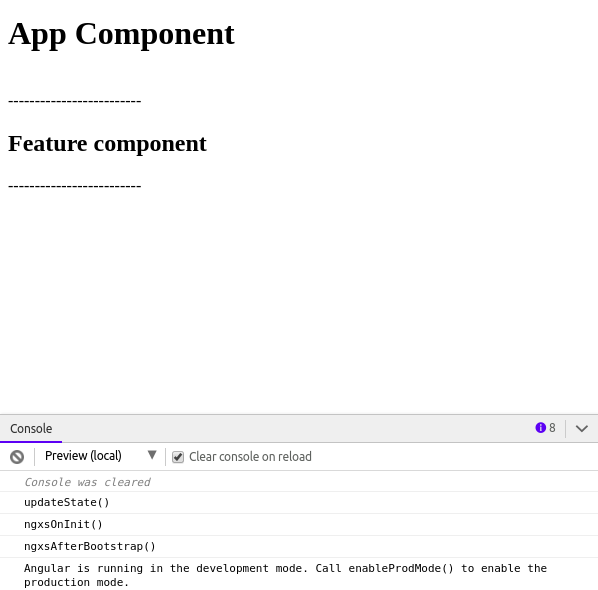Click the Angular development mode log message
The image size is (598, 590).
point(299,575)
